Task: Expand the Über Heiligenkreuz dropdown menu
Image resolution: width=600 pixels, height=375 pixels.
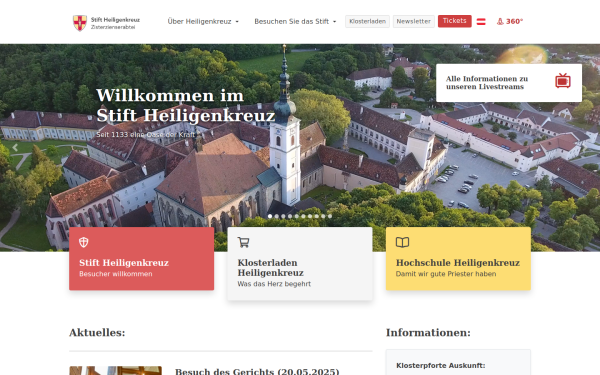Action: tap(203, 21)
